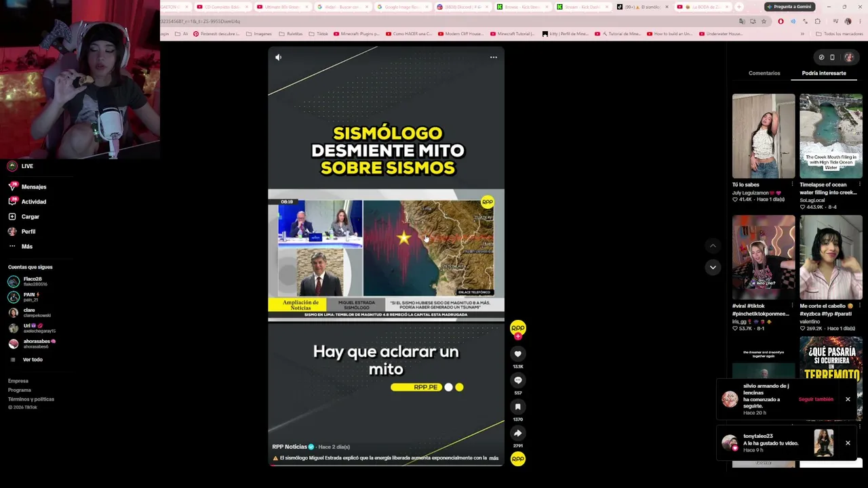
Task: Go to the previous video
Action: 713,245
